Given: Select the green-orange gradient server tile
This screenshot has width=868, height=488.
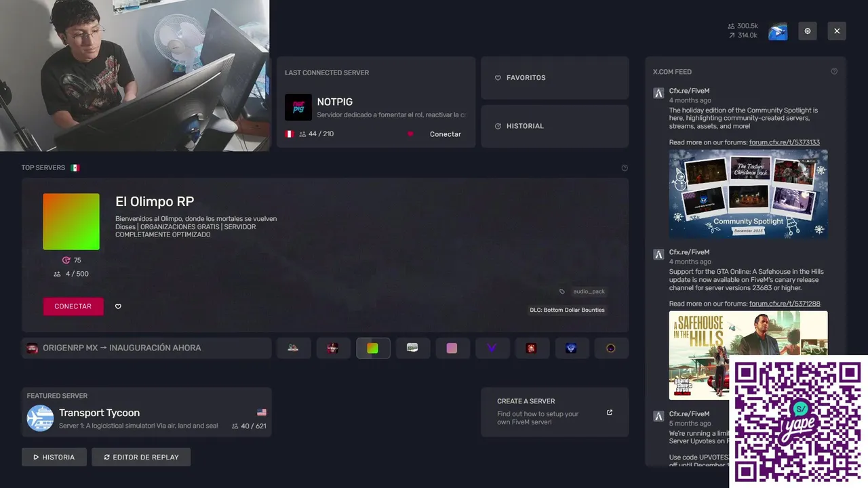Looking at the screenshot, I should pos(373,348).
